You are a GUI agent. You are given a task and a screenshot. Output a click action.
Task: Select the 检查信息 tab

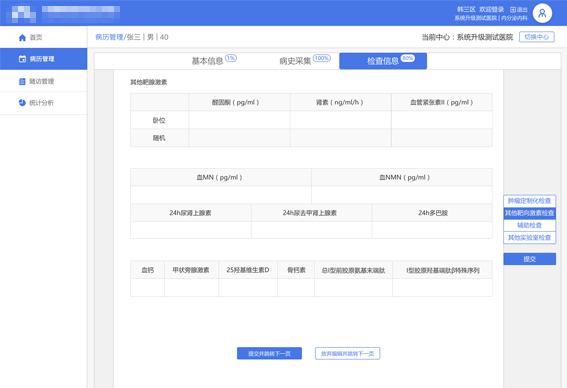(x=383, y=61)
